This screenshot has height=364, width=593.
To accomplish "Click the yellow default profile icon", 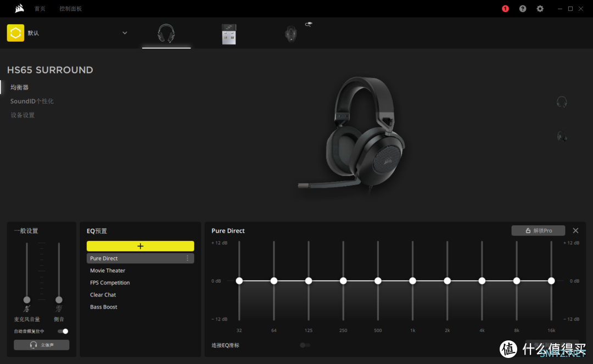I will (15, 33).
